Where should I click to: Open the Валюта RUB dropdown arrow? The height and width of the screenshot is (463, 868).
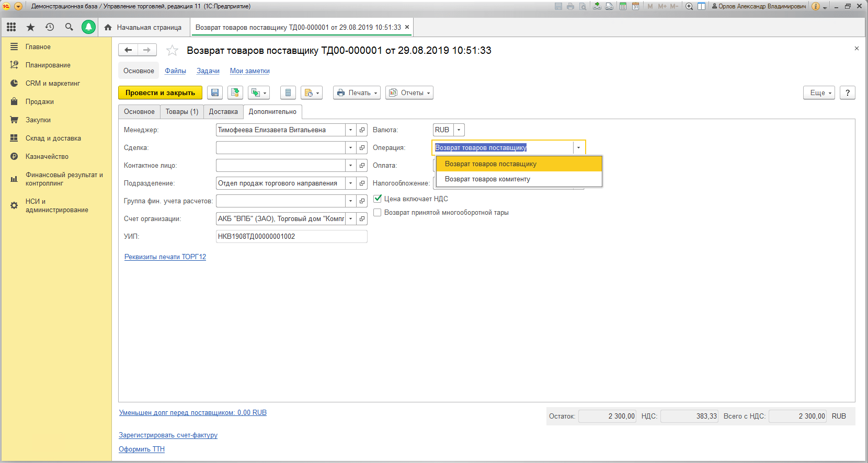[x=459, y=130]
